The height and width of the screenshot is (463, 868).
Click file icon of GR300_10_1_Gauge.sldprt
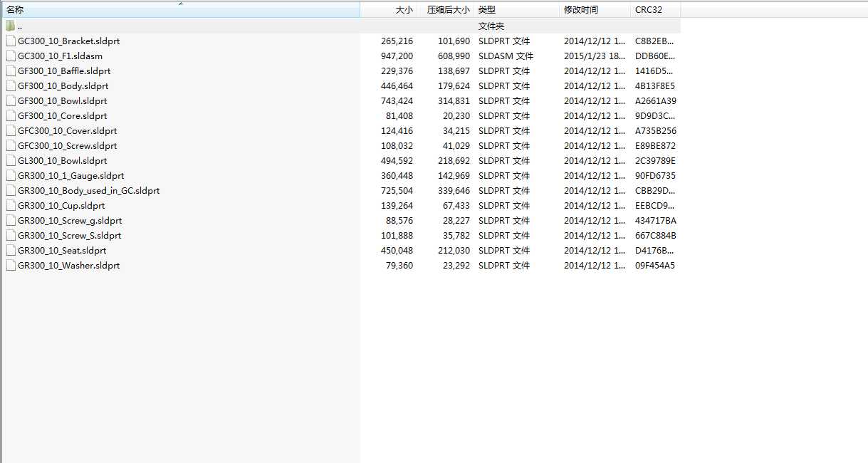point(11,175)
